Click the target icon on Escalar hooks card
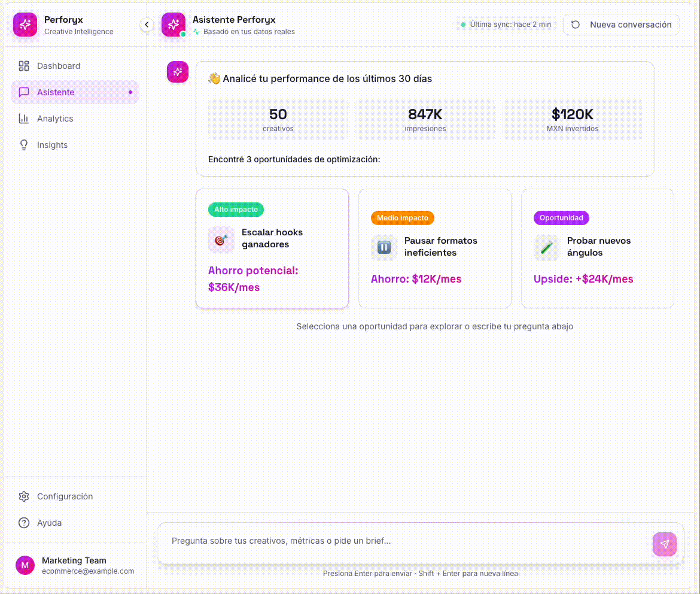This screenshot has width=700, height=594. [221, 238]
